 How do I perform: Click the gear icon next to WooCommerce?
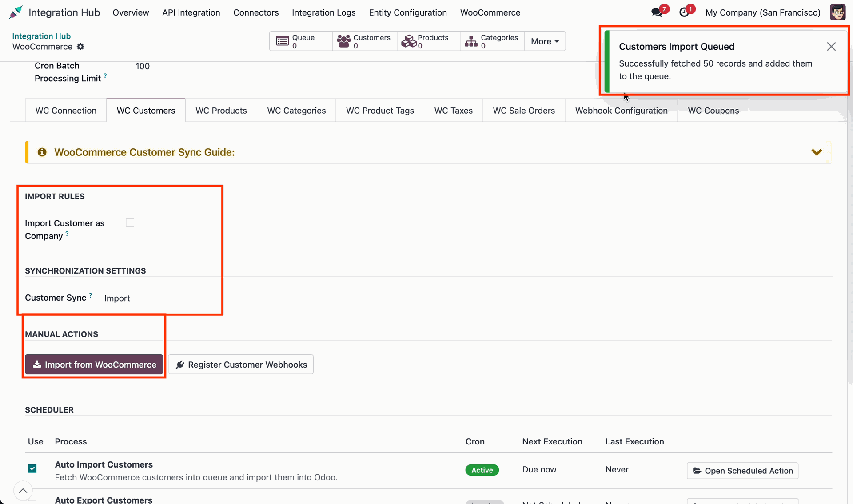tap(80, 47)
